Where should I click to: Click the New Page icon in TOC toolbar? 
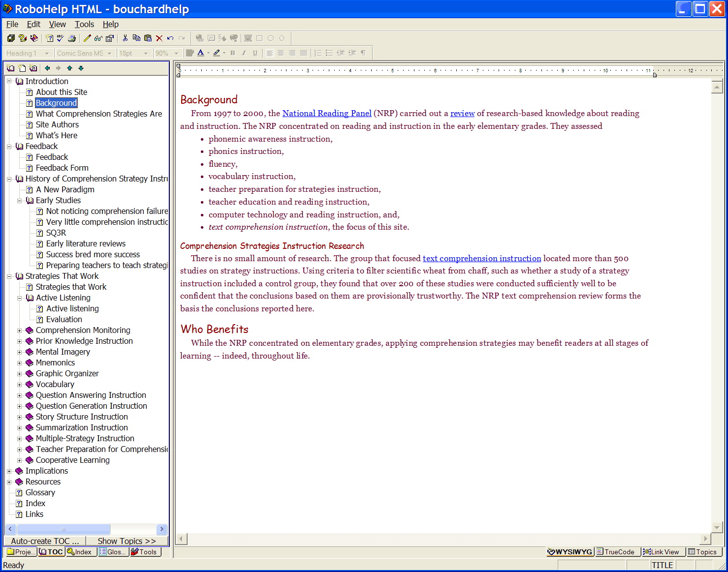[22, 68]
